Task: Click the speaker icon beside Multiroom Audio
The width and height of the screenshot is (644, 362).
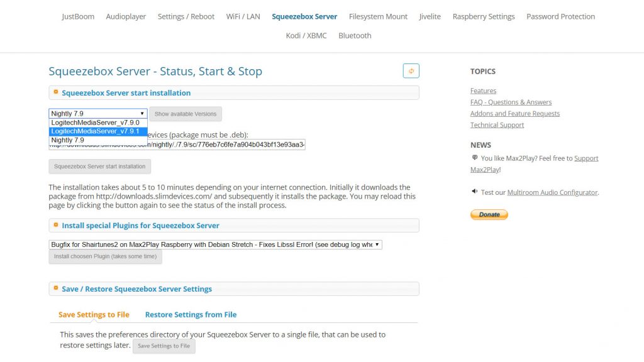Action: pyautogui.click(x=475, y=191)
